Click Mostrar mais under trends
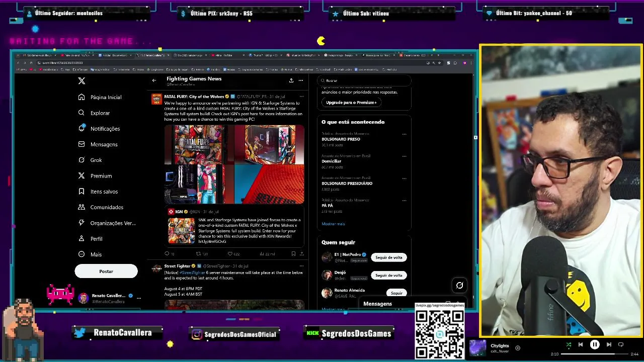The image size is (644, 362). [333, 224]
